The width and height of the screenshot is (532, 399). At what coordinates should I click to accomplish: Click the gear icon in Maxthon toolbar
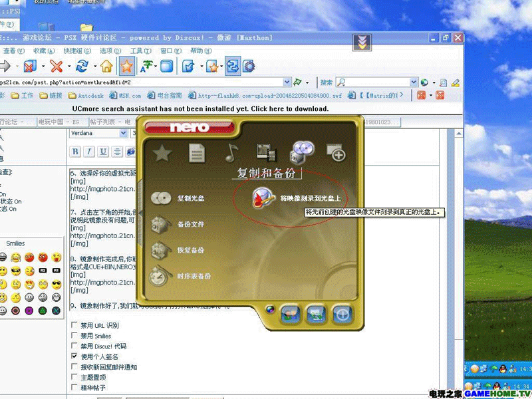tap(249, 66)
